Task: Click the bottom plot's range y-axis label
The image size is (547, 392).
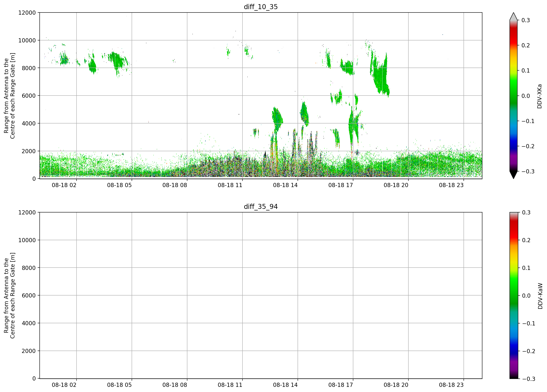Action: tap(9, 295)
